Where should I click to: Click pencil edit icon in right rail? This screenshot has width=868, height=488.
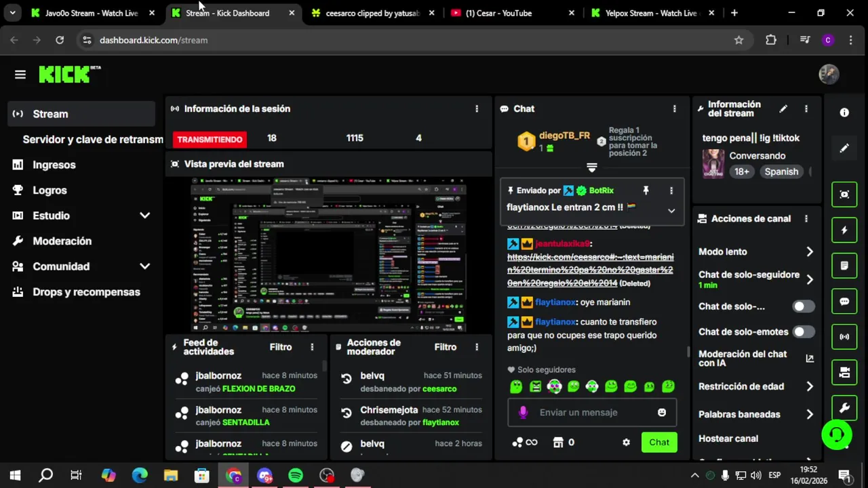(844, 148)
